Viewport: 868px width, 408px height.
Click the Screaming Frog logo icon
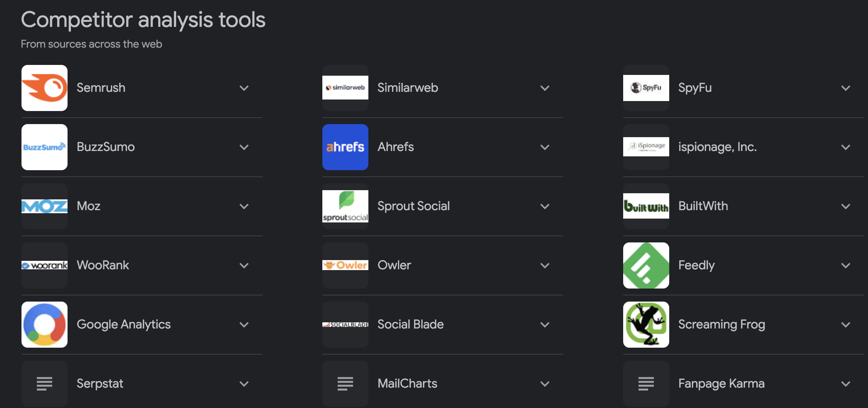pos(646,325)
